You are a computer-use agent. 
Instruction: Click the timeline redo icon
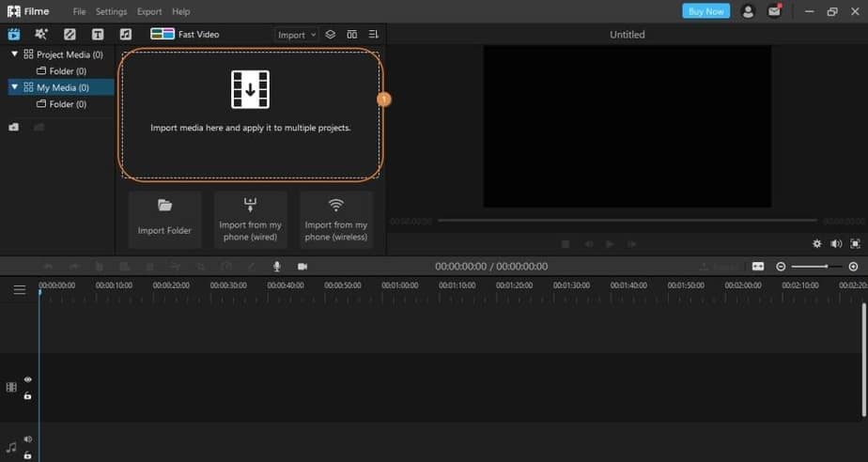coord(73,267)
